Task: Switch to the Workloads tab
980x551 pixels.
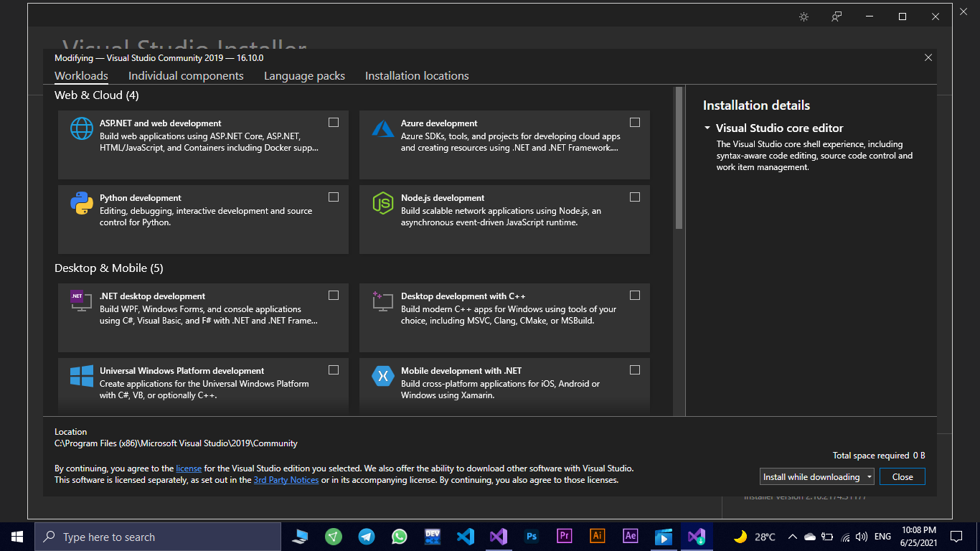Action: pos(81,76)
